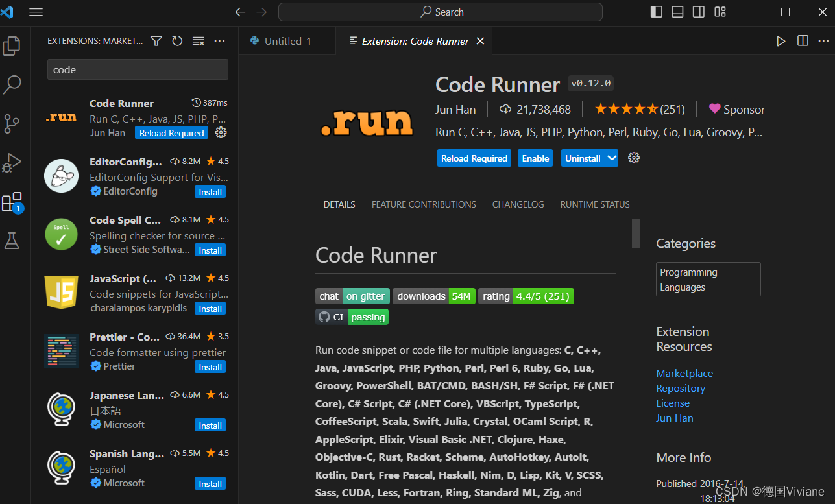Open extensions views more actions menu

tap(219, 41)
